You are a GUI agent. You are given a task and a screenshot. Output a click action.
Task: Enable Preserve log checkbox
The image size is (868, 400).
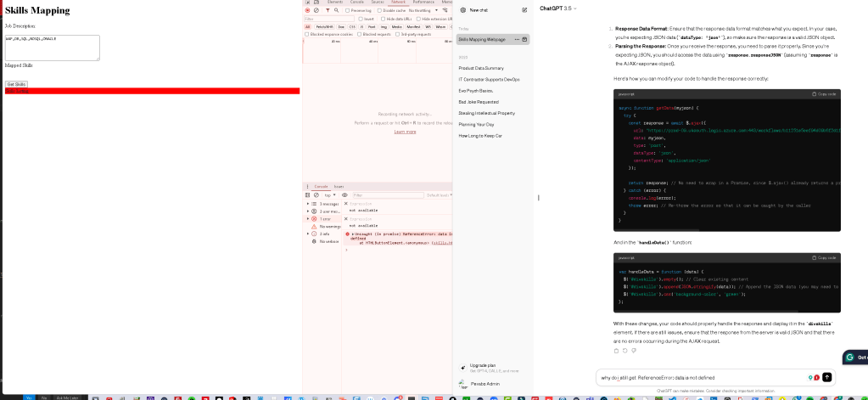point(348,10)
